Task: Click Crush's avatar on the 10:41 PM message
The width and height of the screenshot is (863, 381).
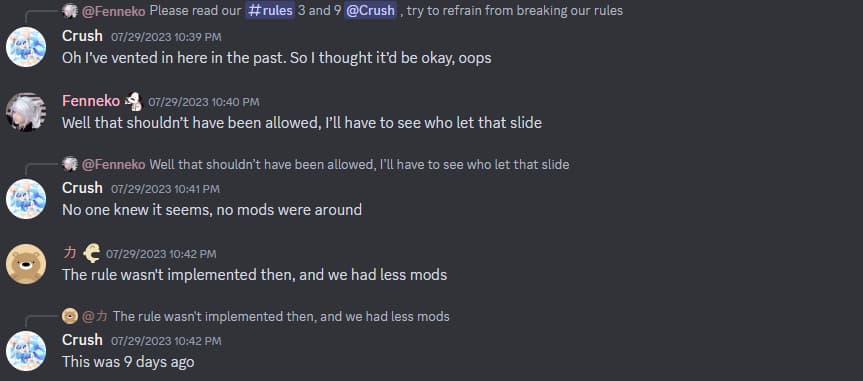Action: [26, 199]
